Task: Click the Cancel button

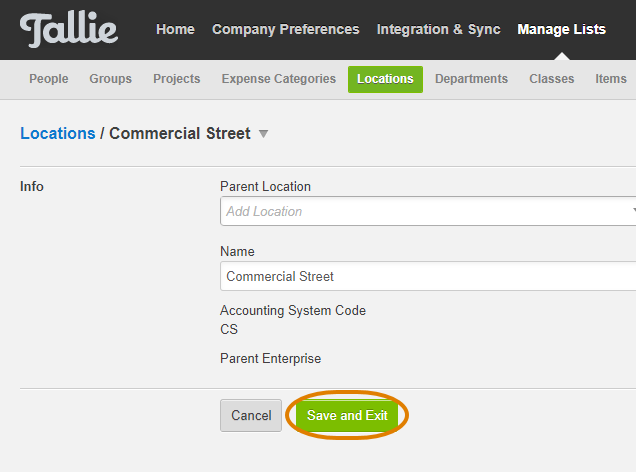Action: 251,415
